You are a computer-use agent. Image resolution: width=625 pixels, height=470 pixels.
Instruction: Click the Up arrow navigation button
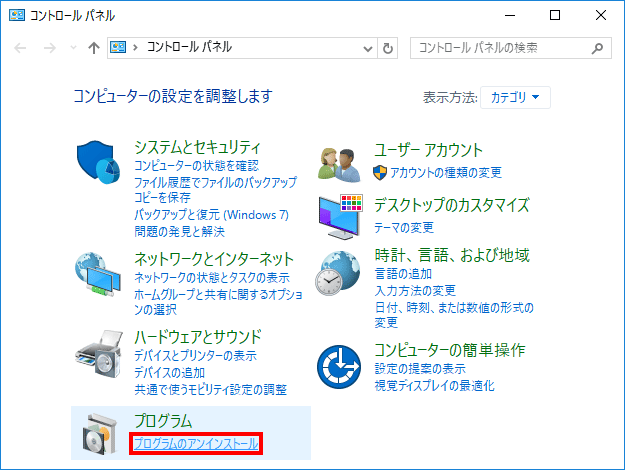pos(94,48)
